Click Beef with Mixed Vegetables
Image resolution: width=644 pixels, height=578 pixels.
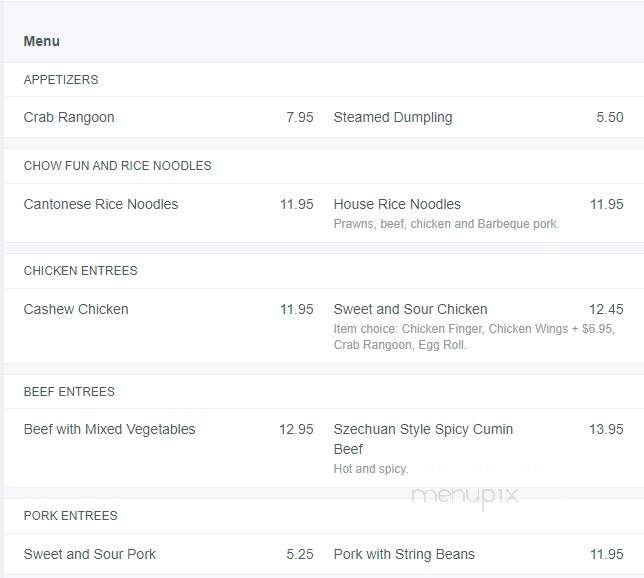tap(109, 429)
